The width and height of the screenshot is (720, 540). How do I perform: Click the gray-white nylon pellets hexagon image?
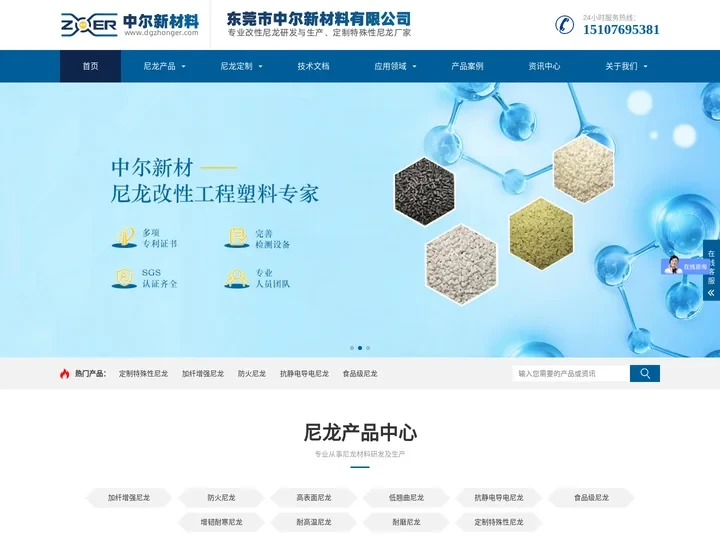click(x=461, y=264)
